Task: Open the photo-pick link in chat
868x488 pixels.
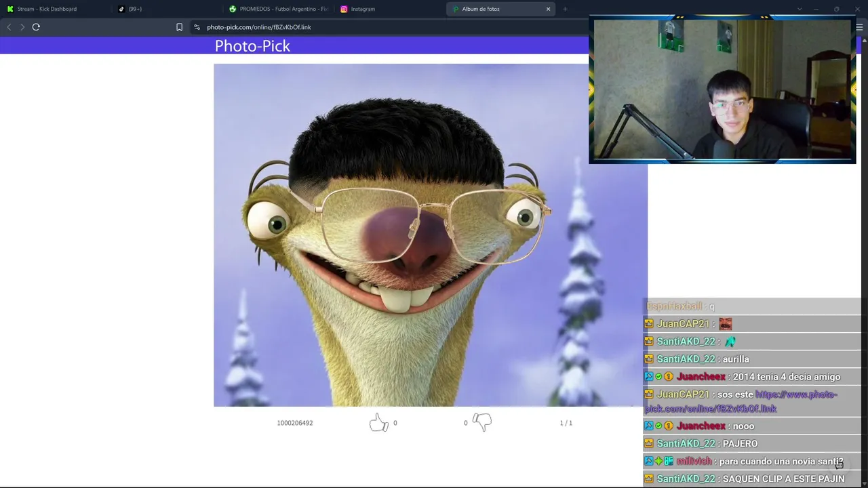Action: (x=741, y=402)
